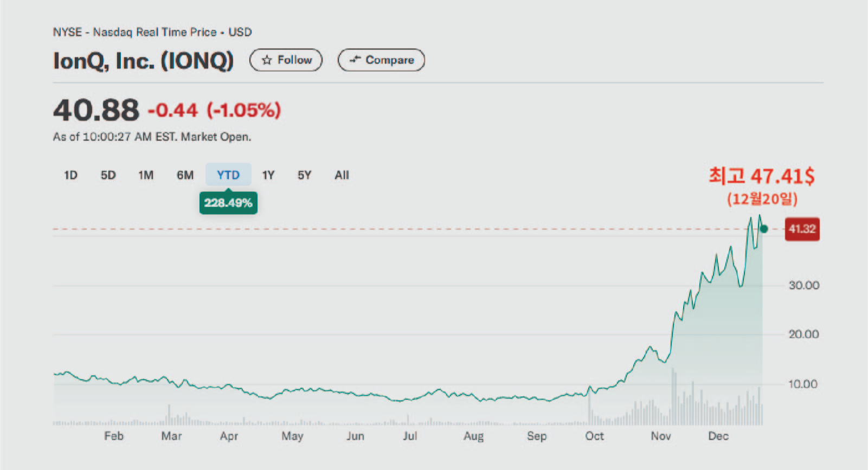
Task: Click the -0.44 price change value
Action: pos(173,111)
